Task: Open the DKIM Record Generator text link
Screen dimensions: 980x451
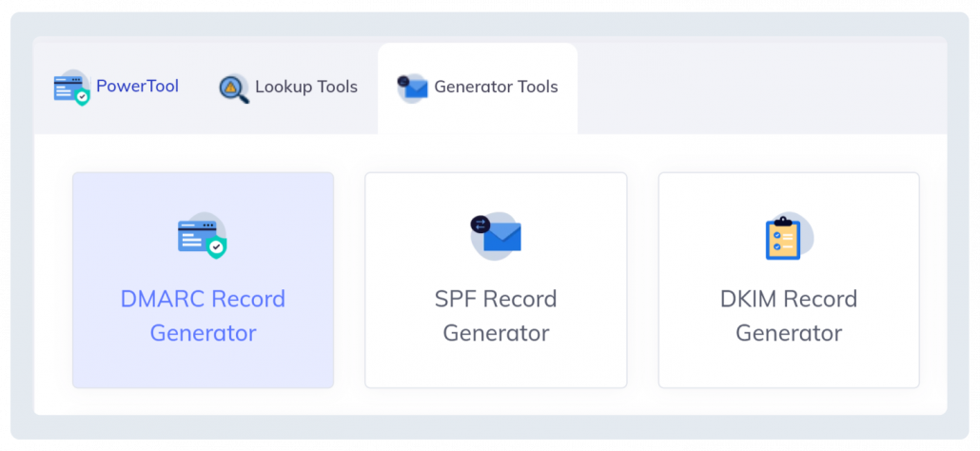Action: (789, 316)
